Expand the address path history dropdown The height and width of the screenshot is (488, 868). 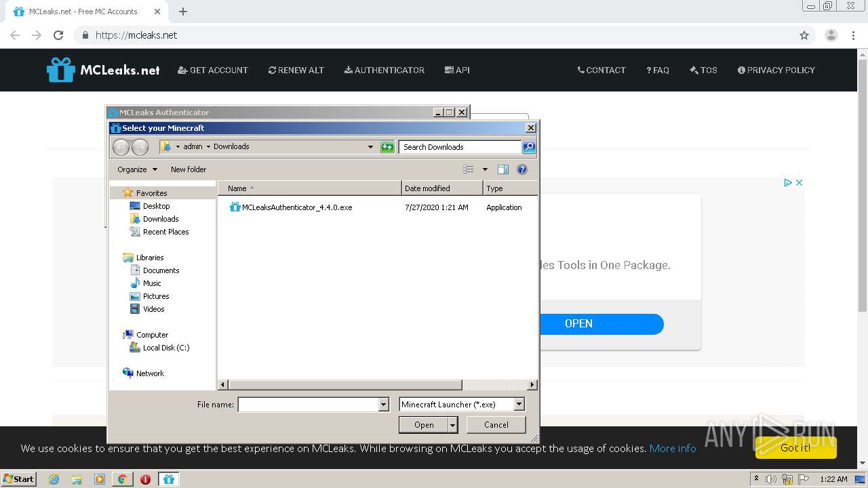pos(370,147)
